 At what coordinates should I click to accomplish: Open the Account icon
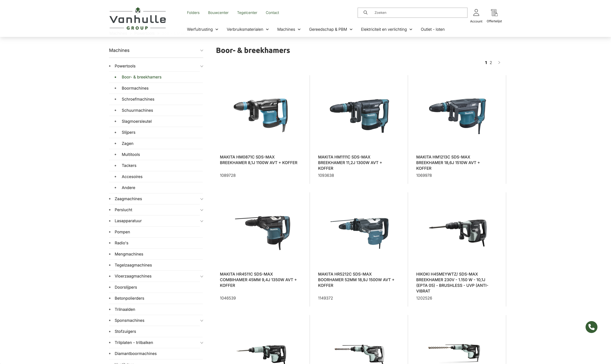tap(476, 13)
